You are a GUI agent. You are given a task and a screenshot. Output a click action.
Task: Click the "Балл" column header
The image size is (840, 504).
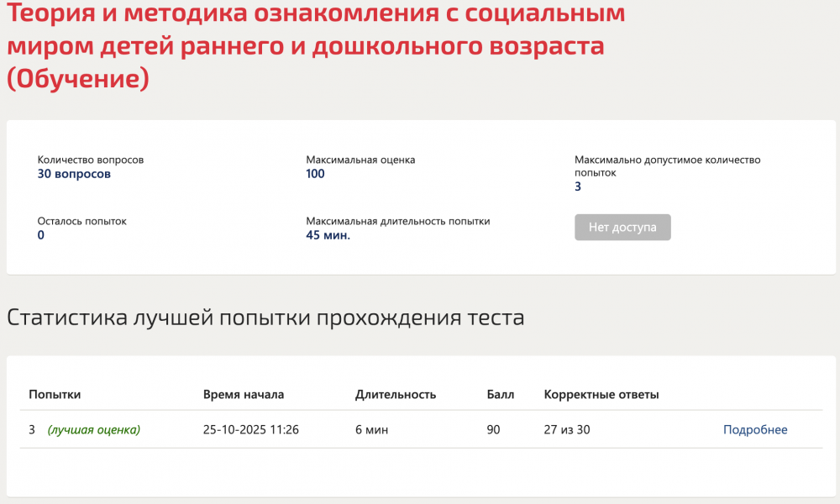pyautogui.click(x=501, y=395)
